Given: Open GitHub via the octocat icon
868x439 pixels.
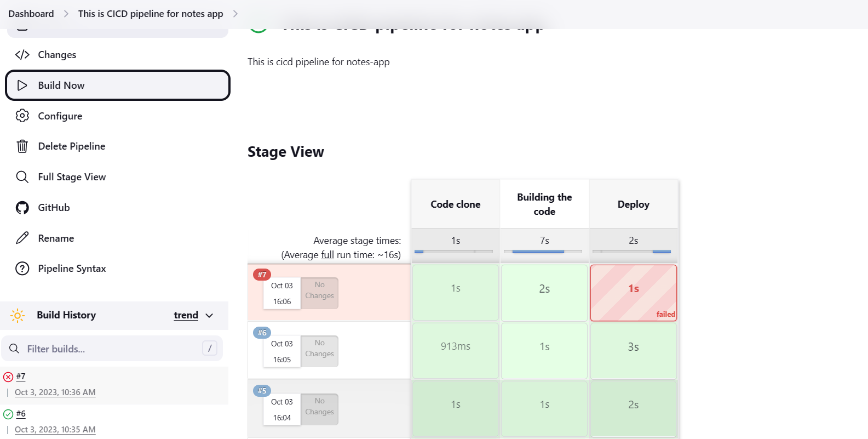Looking at the screenshot, I should tap(22, 208).
